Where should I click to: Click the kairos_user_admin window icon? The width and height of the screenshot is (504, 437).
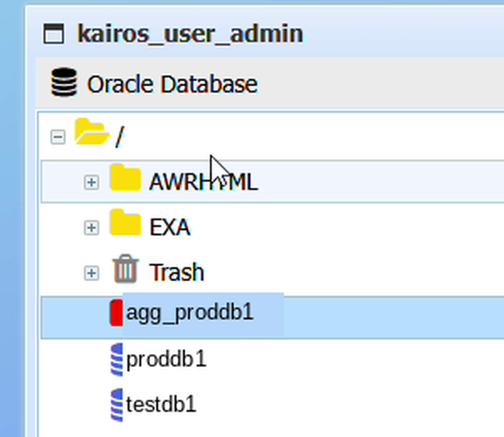(54, 33)
